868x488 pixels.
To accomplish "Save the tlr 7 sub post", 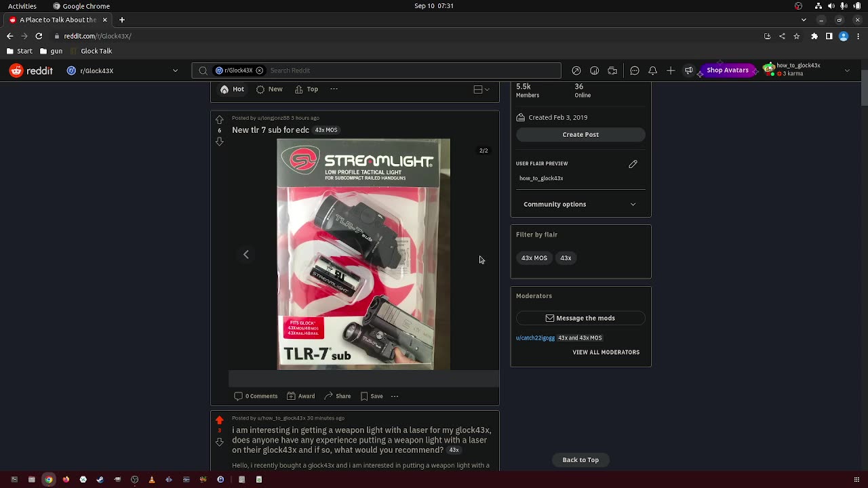I will (x=372, y=396).
